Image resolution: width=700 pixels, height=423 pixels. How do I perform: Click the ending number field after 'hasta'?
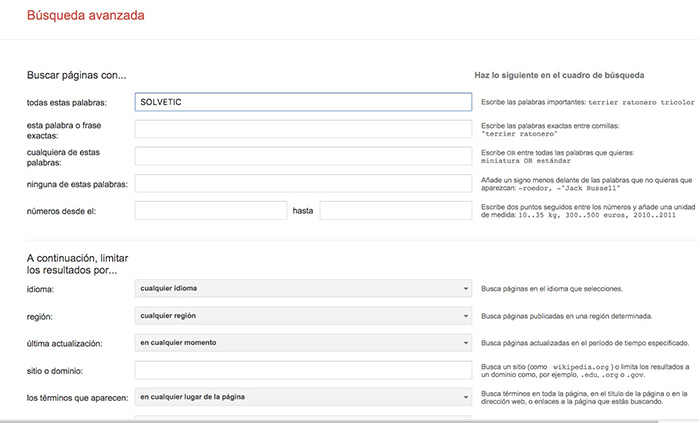[395, 210]
